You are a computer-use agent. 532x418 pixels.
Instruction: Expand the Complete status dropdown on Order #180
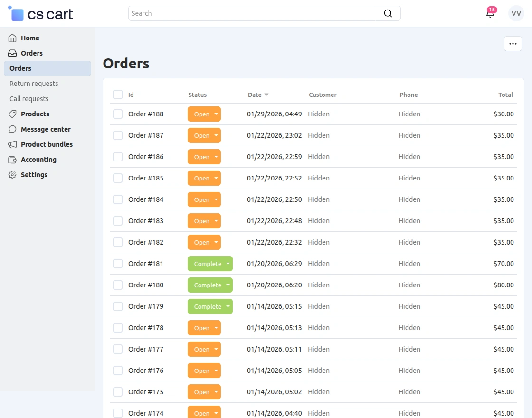pos(227,285)
